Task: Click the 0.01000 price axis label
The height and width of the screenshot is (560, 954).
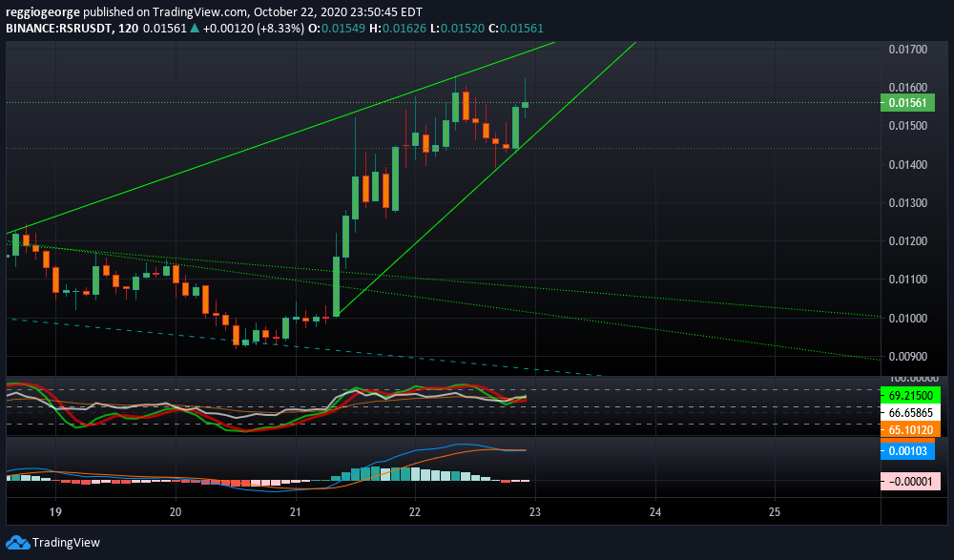Action: pos(908,319)
